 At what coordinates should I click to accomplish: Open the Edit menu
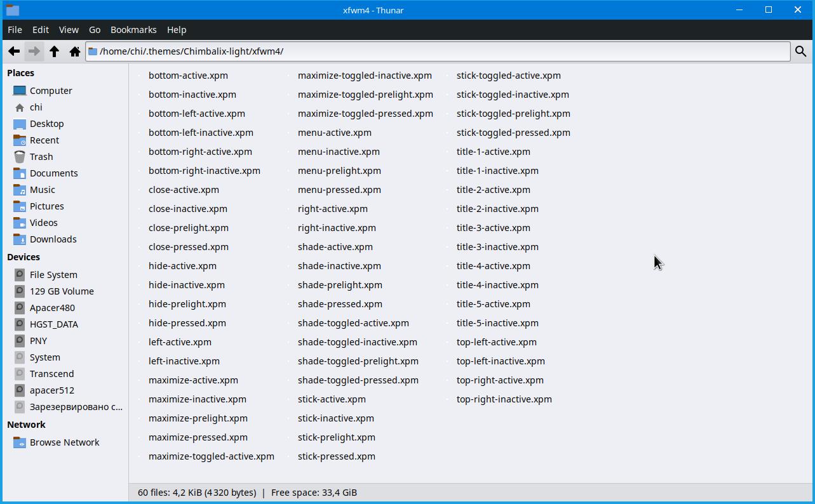(41, 30)
